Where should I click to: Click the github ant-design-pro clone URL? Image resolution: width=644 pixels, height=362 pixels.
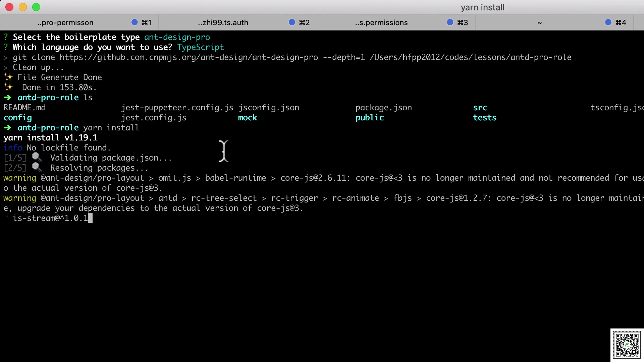[189, 57]
